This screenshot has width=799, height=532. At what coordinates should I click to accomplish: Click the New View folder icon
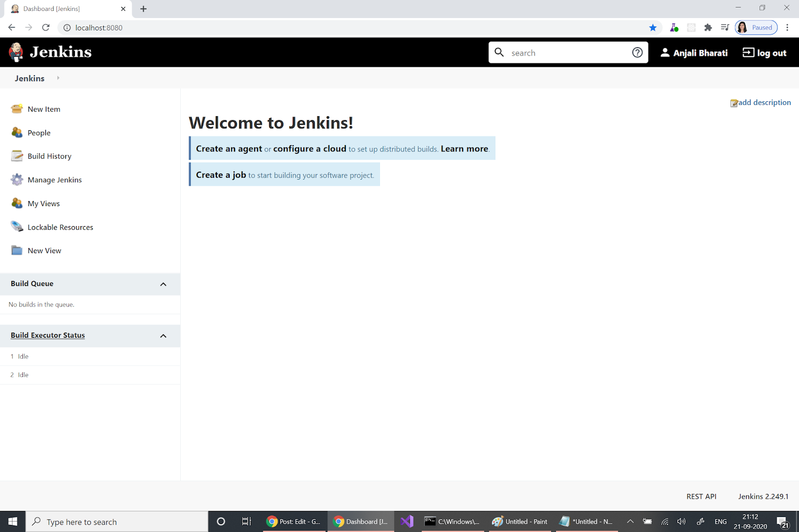tap(17, 251)
